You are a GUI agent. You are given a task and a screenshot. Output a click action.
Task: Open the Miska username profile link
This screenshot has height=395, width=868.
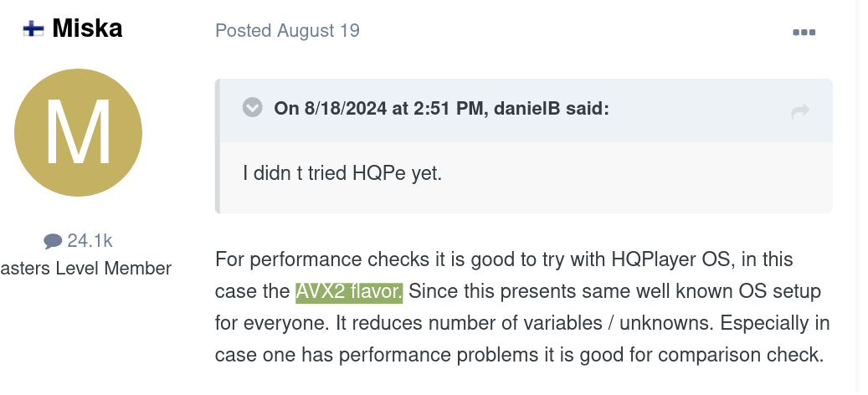click(87, 28)
